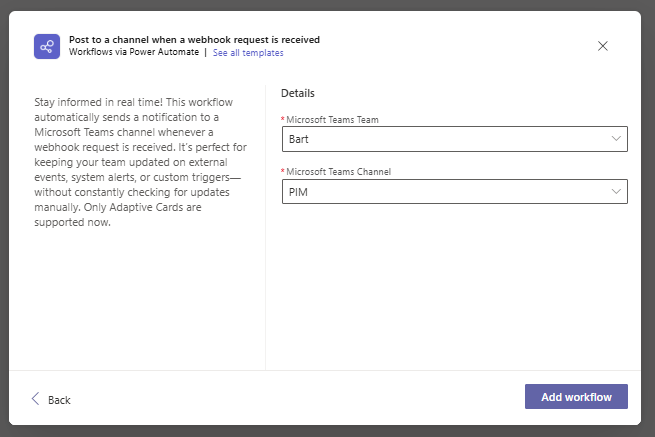Image resolution: width=655 pixels, height=437 pixels.
Task: Click the workflow description paragraph
Action: pyautogui.click(x=140, y=162)
